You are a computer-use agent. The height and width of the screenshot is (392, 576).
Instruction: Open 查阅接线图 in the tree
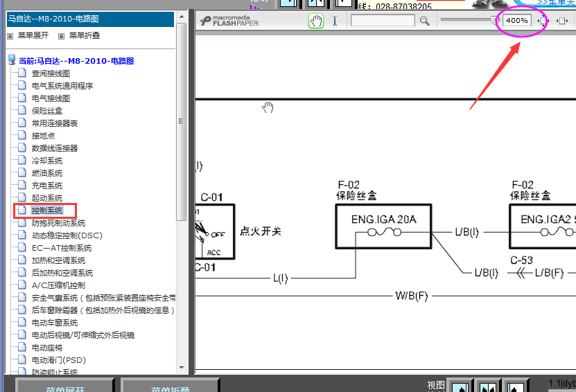coord(51,73)
